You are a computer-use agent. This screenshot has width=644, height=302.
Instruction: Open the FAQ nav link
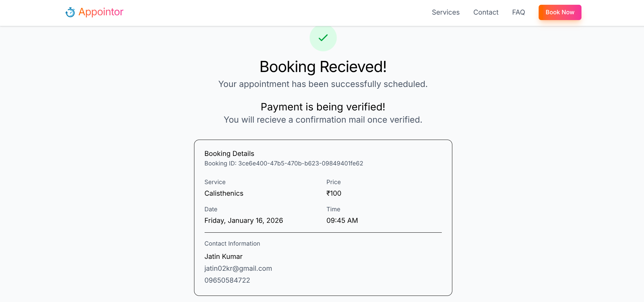tap(518, 13)
